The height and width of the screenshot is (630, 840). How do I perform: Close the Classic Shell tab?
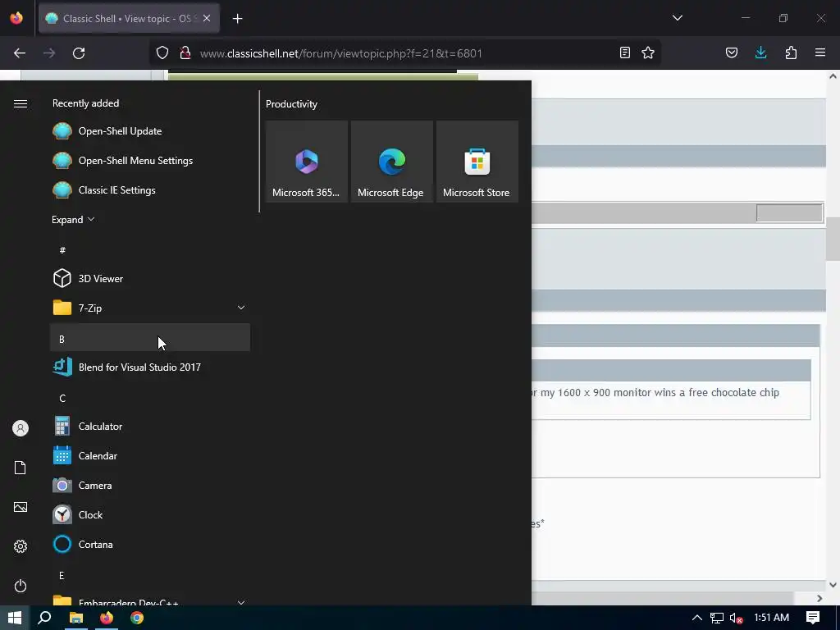[x=207, y=18]
